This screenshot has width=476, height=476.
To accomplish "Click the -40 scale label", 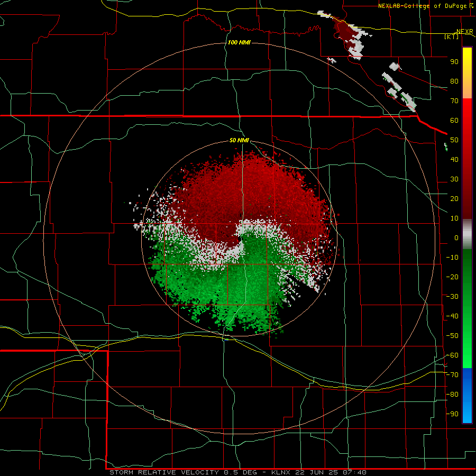I will point(452,316).
